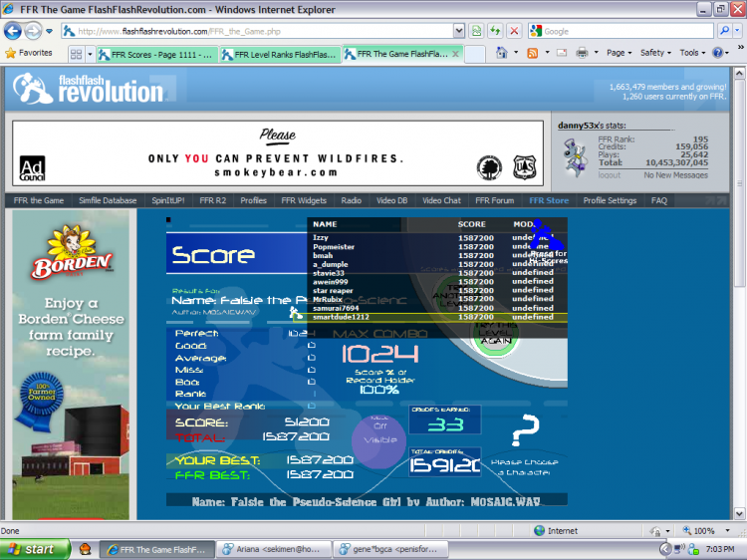Open Ariana chat window in taskbar

[274, 549]
